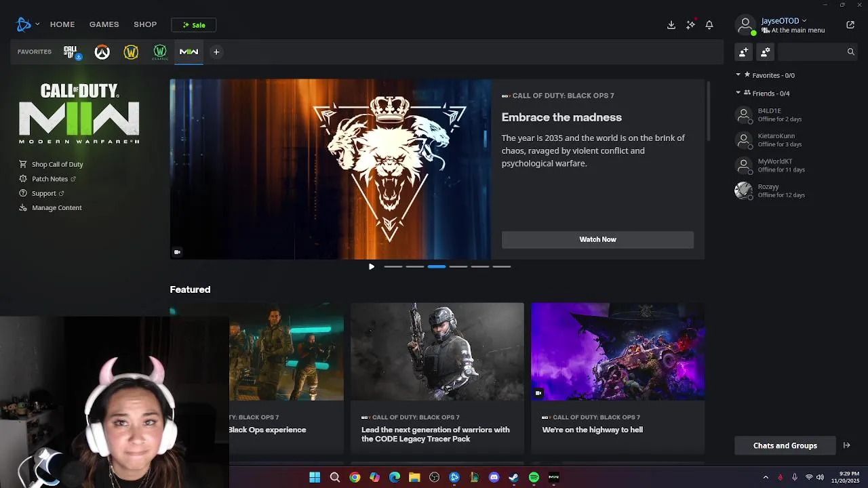This screenshot has width=868, height=488.
Task: Open the GAMES tab
Action: [x=104, y=24]
